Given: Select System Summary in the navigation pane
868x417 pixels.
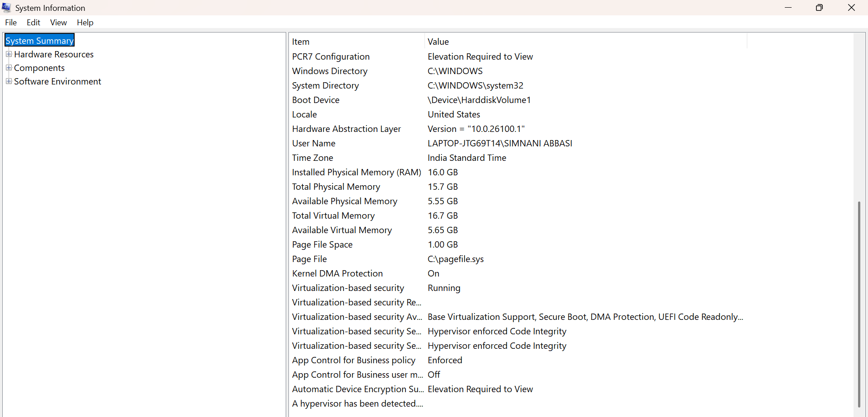Looking at the screenshot, I should pos(39,40).
